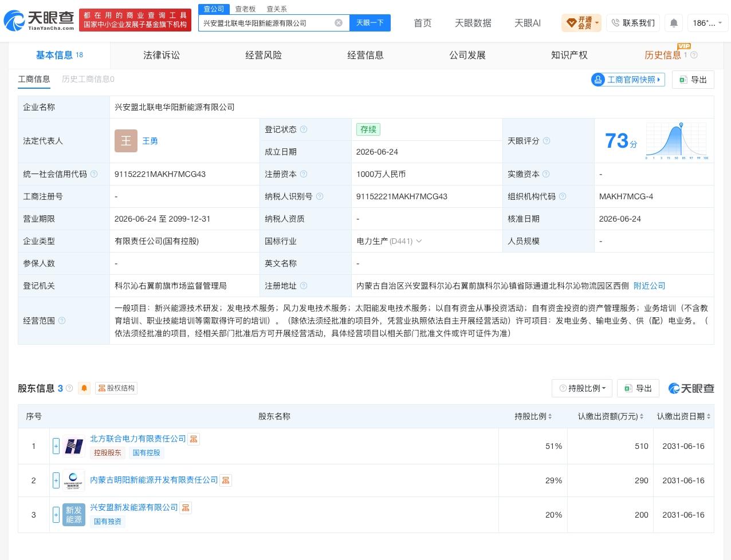Switch to 法律诉讼 tab
This screenshot has height=560, width=731.
(x=162, y=55)
